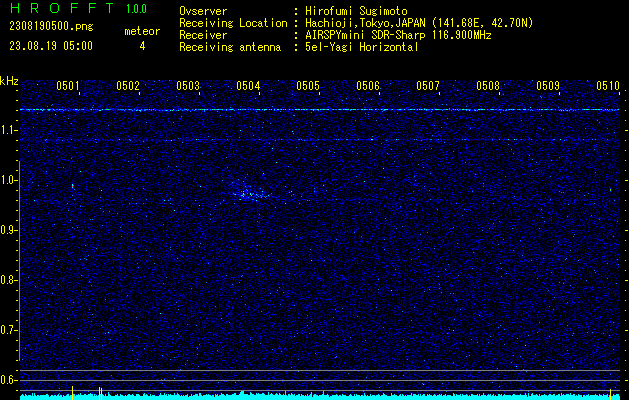Click the 1.1 frequency axis label
The height and width of the screenshot is (400, 629).
point(9,130)
